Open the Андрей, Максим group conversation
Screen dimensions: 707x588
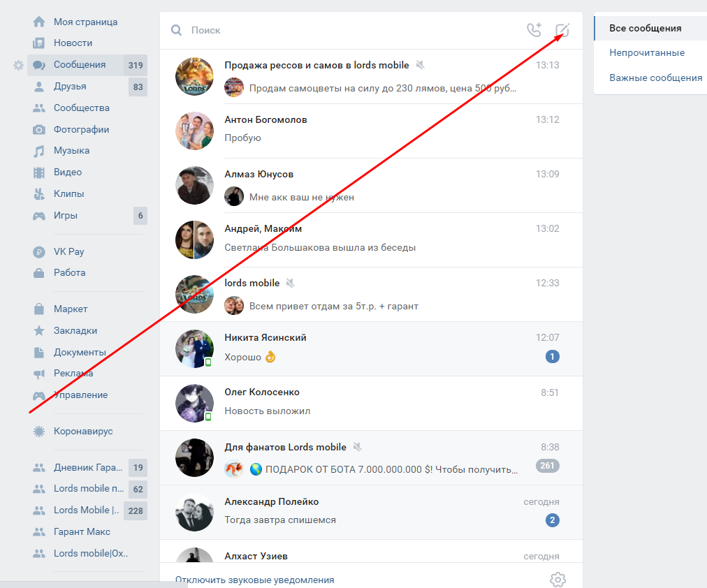click(371, 240)
